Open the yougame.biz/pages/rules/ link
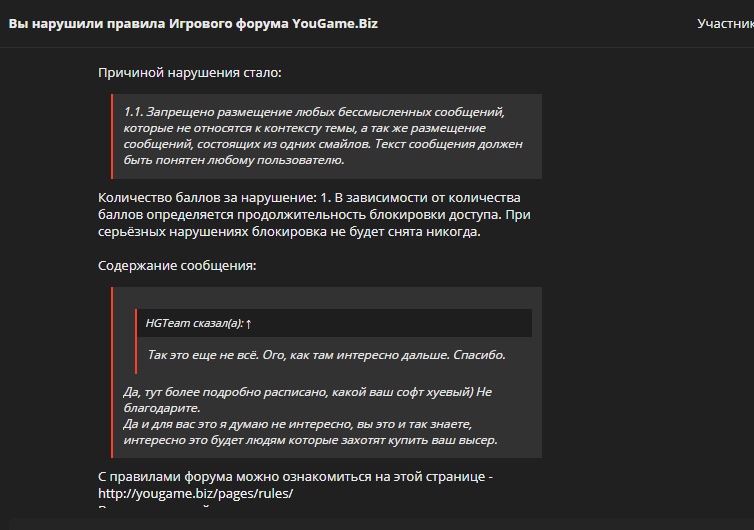 pos(195,493)
